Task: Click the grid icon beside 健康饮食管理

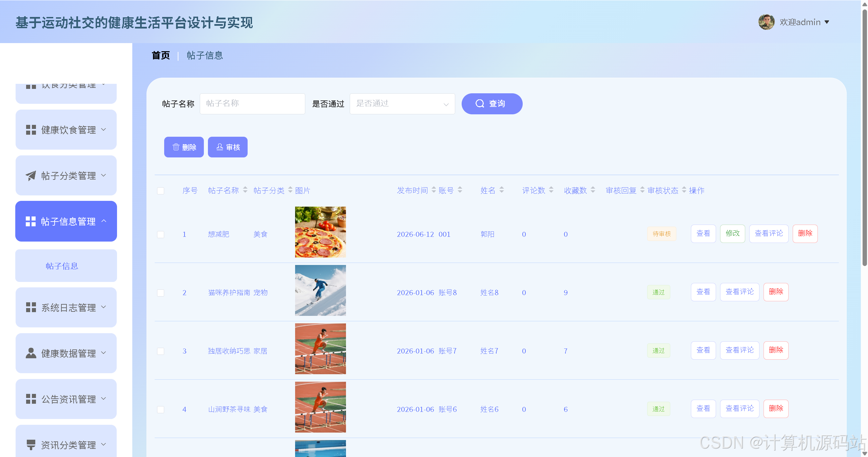Action: tap(31, 130)
